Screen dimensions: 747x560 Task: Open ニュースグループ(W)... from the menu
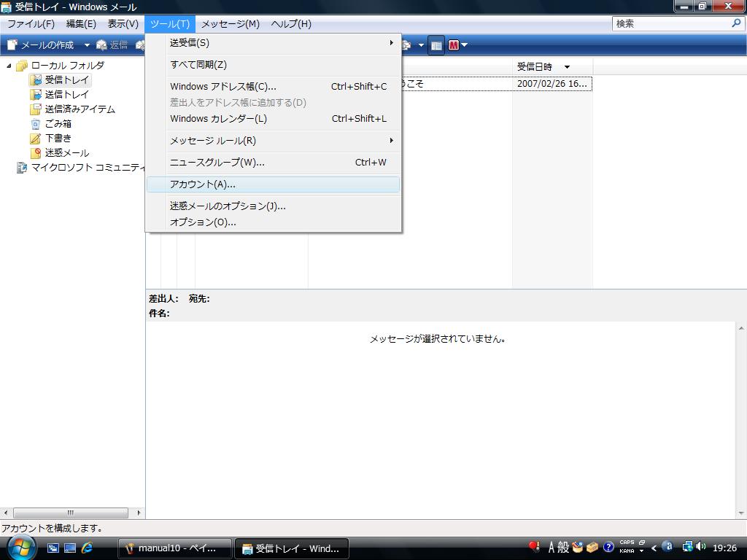[x=274, y=163]
